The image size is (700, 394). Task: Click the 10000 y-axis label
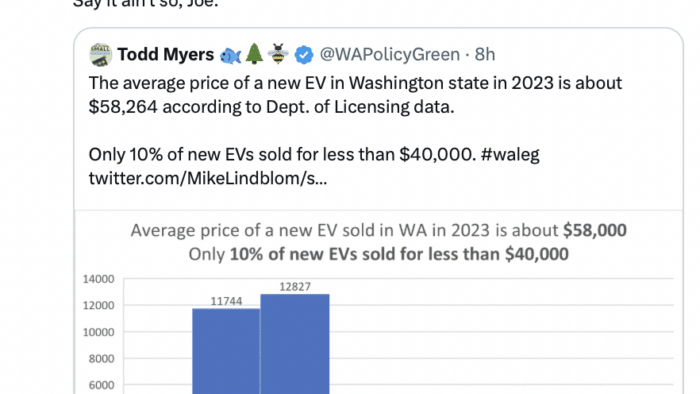pyautogui.click(x=99, y=332)
